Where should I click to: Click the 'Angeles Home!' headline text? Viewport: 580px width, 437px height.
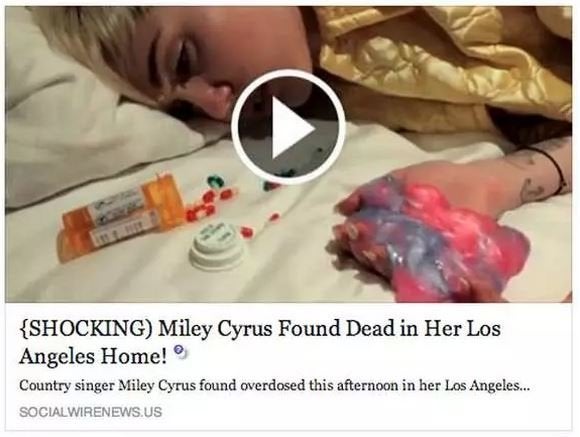93,356
